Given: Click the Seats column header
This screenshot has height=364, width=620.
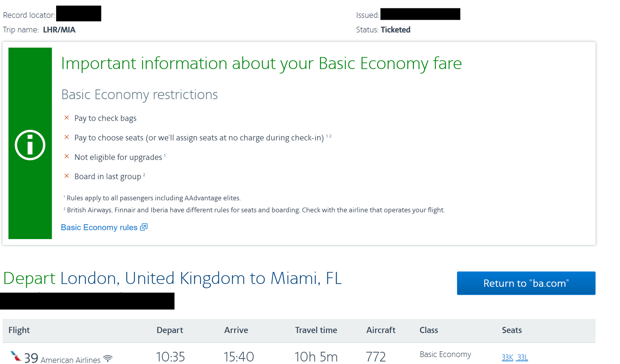Looking at the screenshot, I should coord(511,330).
